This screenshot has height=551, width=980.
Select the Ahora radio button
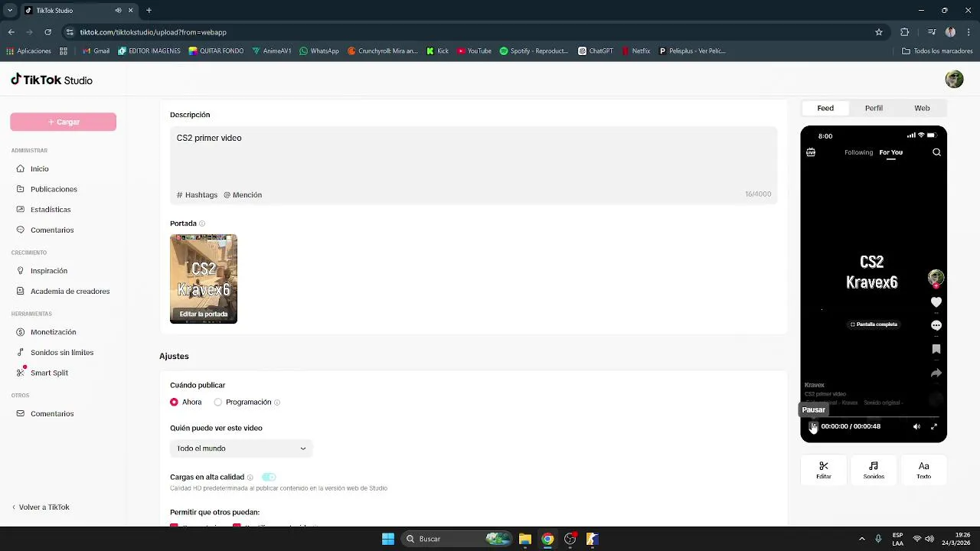[174, 402]
